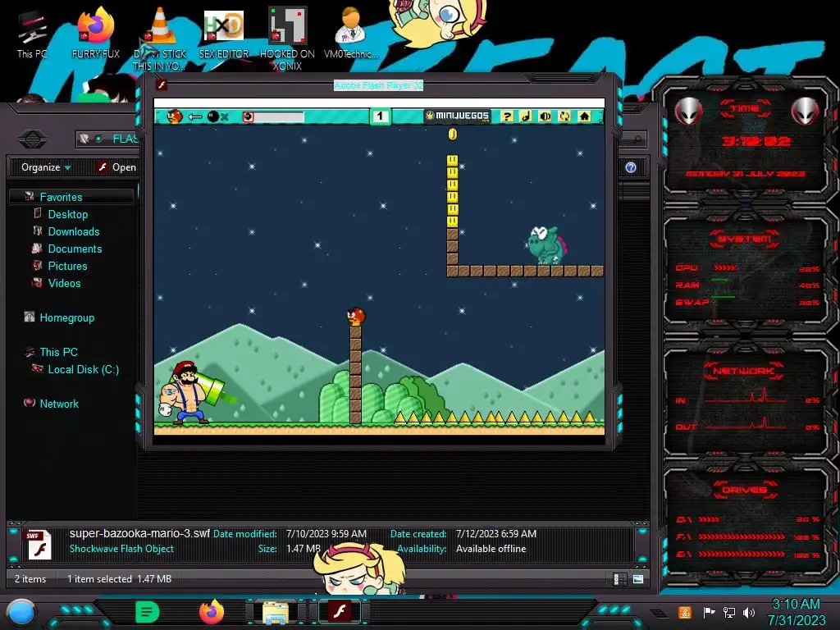
Task: Select Documents in navigation pane
Action: pos(75,249)
